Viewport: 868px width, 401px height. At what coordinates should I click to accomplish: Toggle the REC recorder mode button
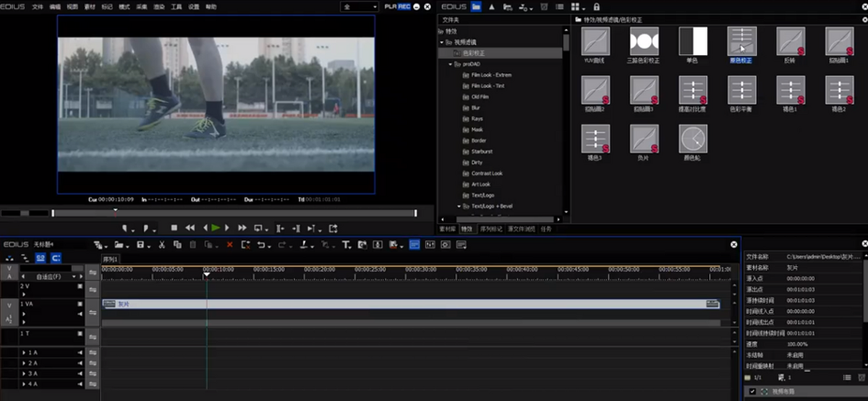click(404, 7)
